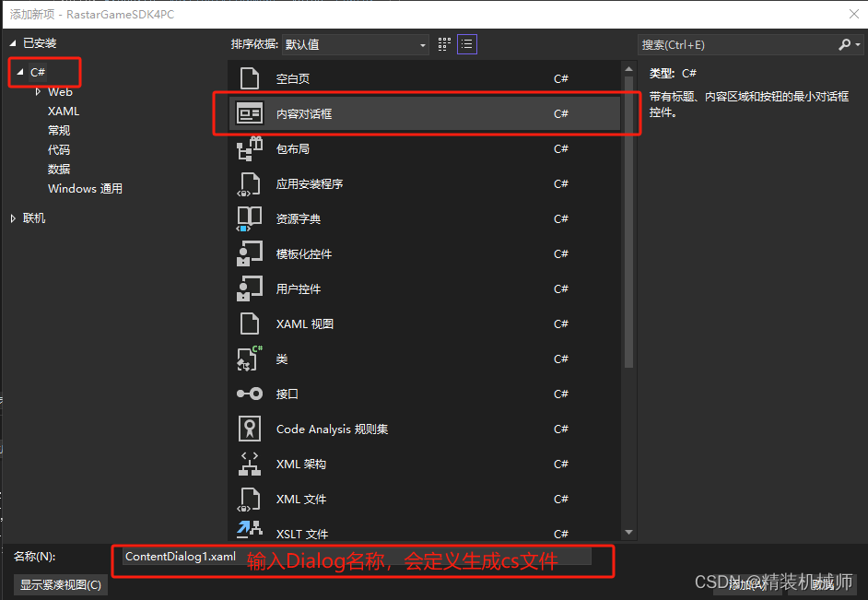
Task: Click the 接口 interface icon
Action: [x=249, y=394]
